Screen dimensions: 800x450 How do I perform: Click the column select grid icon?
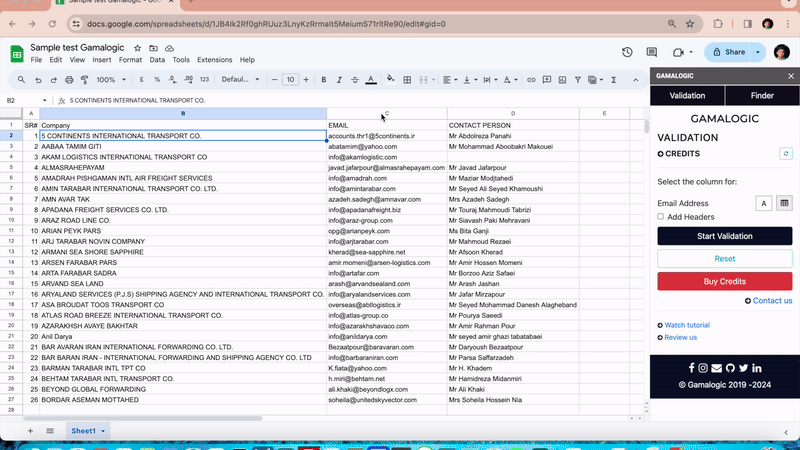point(785,203)
